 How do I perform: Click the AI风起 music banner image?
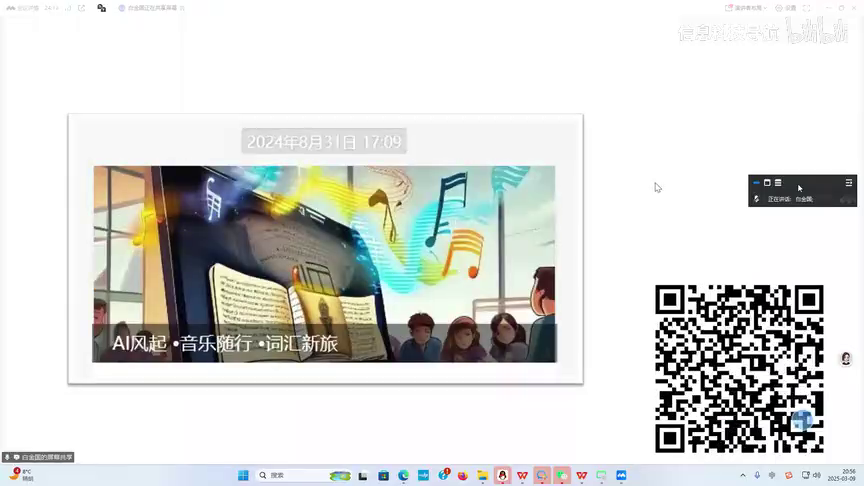point(324,263)
